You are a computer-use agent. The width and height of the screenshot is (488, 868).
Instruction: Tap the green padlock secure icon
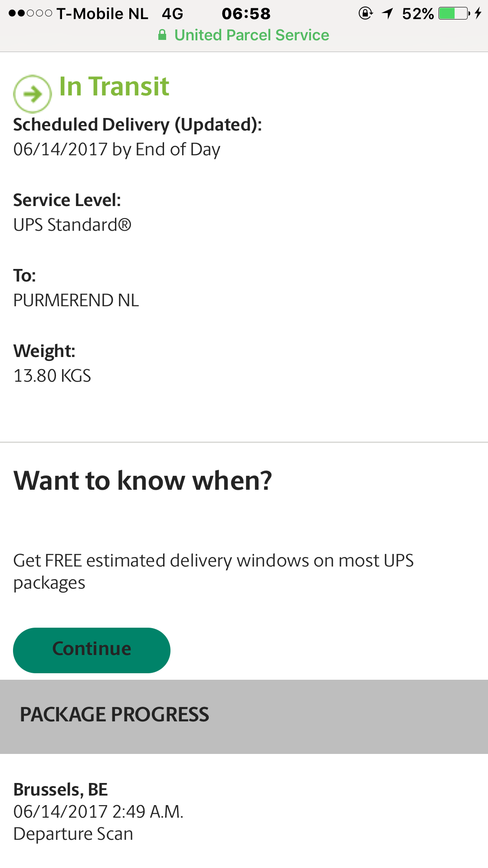(x=162, y=35)
